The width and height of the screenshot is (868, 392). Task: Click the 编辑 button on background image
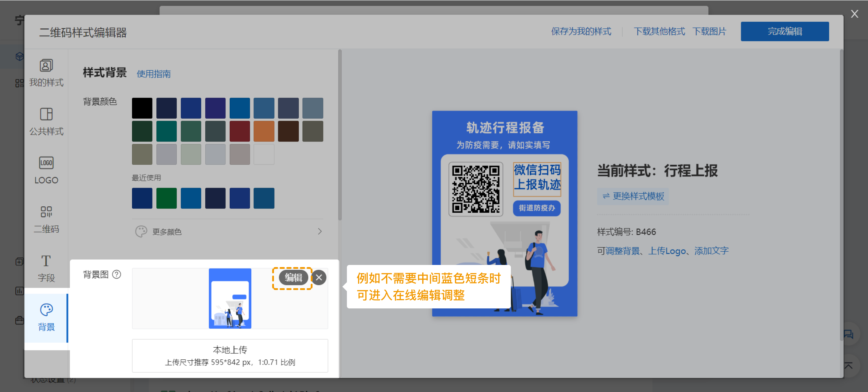pos(293,278)
